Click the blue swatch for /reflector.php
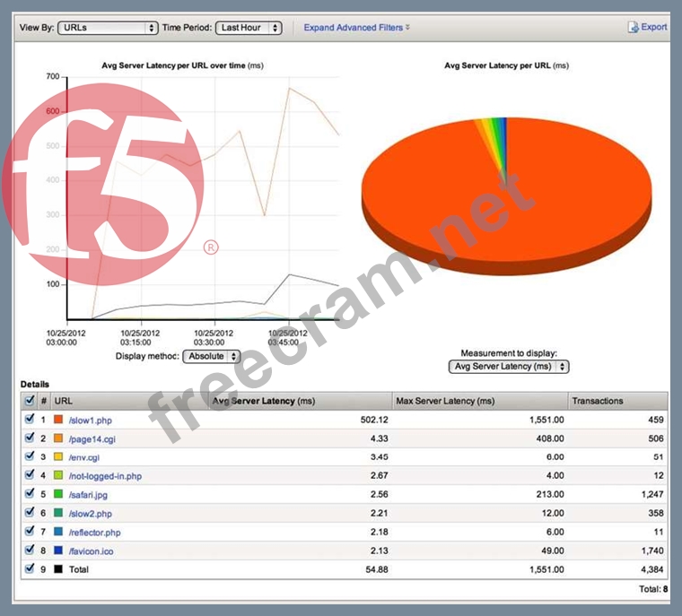This screenshot has height=616, width=682. 58,532
